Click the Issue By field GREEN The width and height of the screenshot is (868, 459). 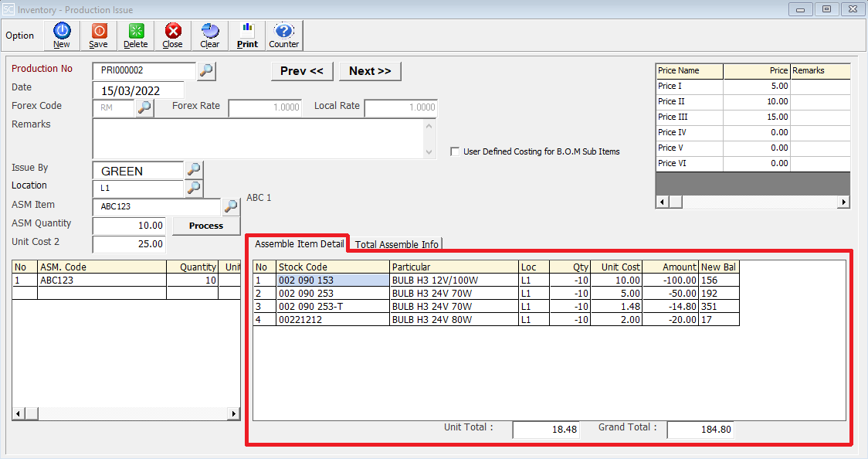(137, 171)
